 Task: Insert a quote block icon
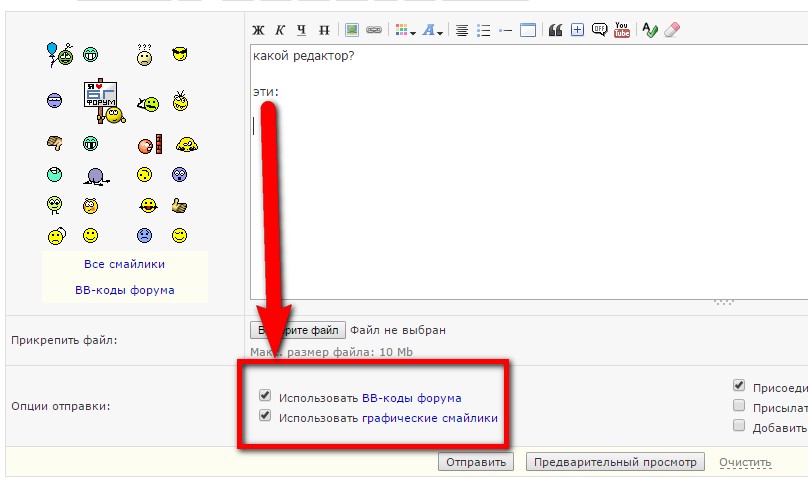(556, 30)
